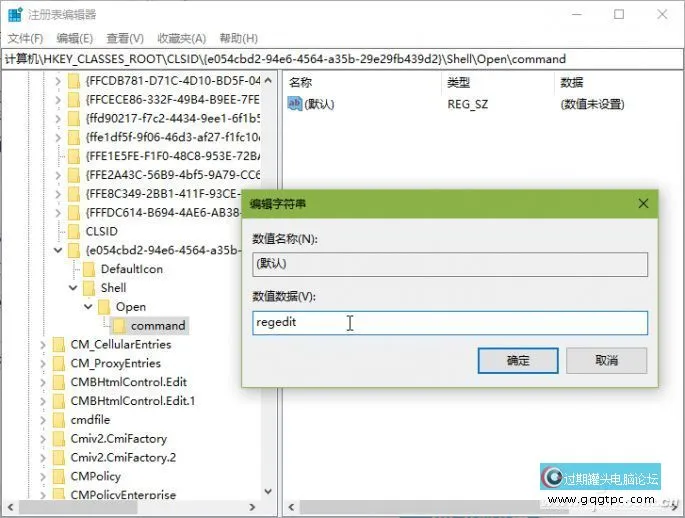Select folder icon of {FFE8C349-2BB1-411F key
Screen dimensions: 685x518
pyautogui.click(x=74, y=193)
